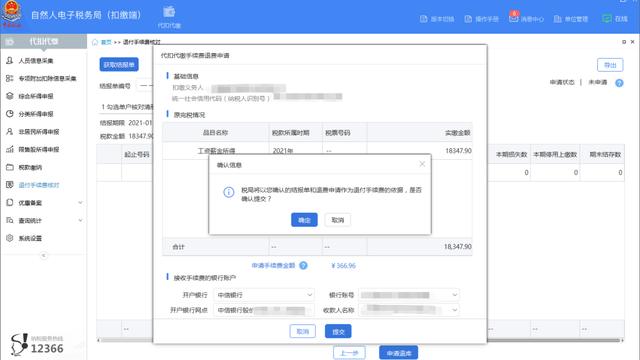Select 退付手续费核对 in the sidebar
Image resolution: width=640 pixels, height=360 pixels.
coord(39,185)
